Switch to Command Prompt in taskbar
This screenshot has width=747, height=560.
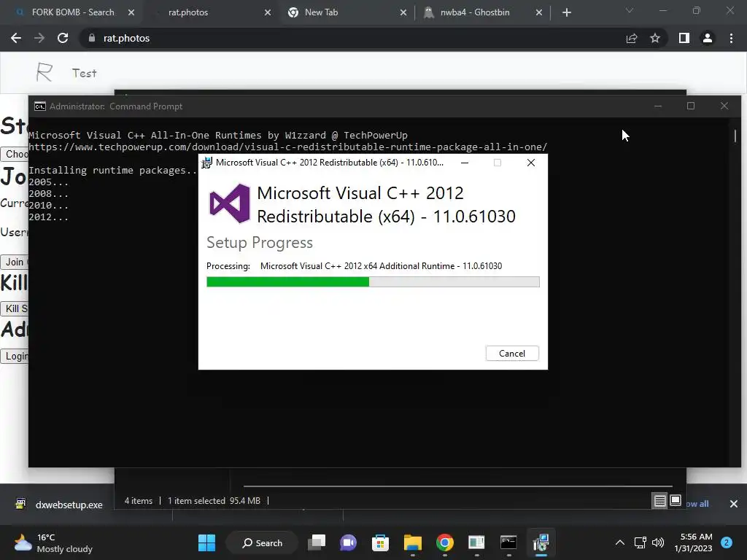[x=508, y=542]
